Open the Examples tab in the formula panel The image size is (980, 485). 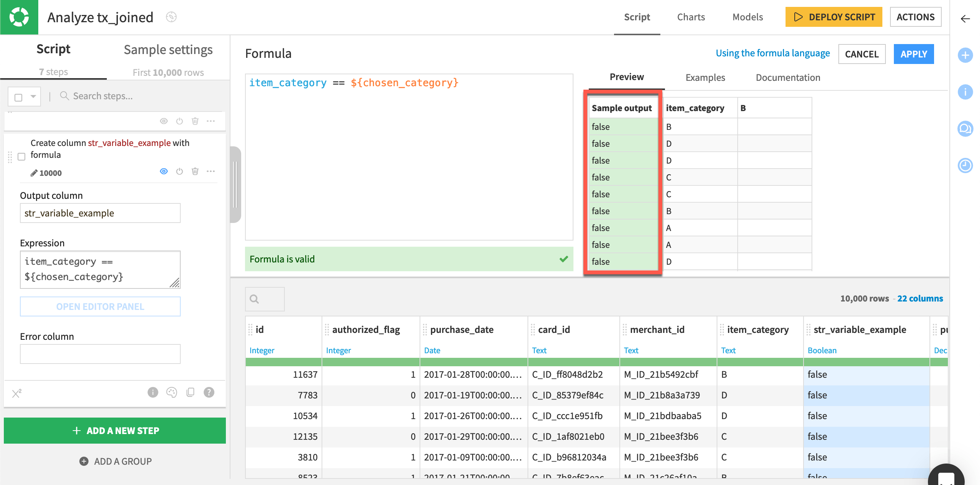coord(705,77)
